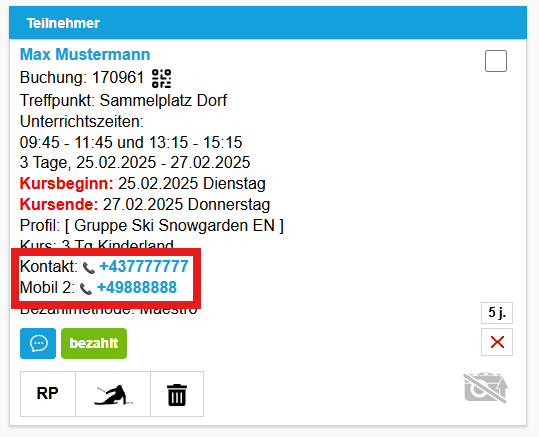Click the Gruppe Ski Snowgarden EN profile
Screen dimensions: 539x437
(174, 226)
